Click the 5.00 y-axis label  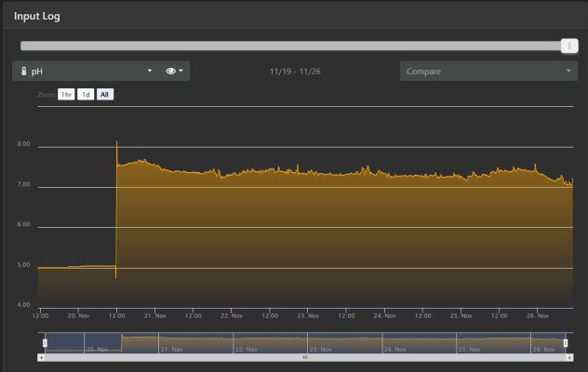click(x=23, y=265)
